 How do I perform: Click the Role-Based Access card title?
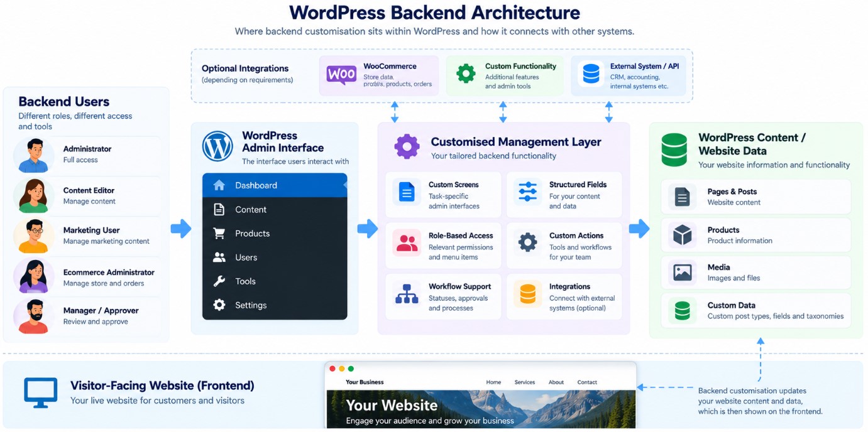[461, 235]
